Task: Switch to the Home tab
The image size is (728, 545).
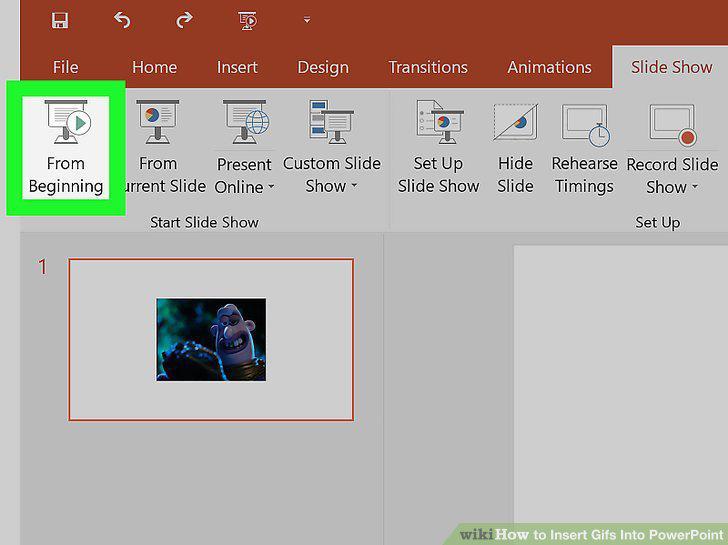Action: [155, 67]
